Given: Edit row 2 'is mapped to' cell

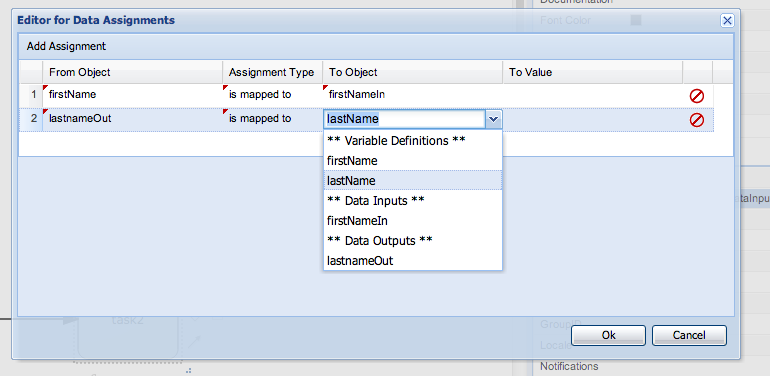Looking at the screenshot, I should 273,120.
